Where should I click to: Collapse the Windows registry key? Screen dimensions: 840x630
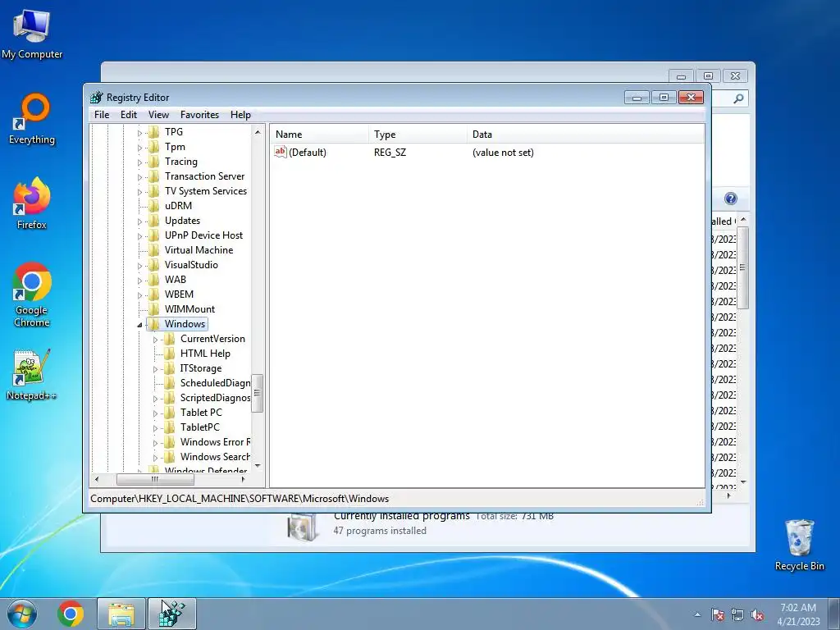(x=139, y=325)
